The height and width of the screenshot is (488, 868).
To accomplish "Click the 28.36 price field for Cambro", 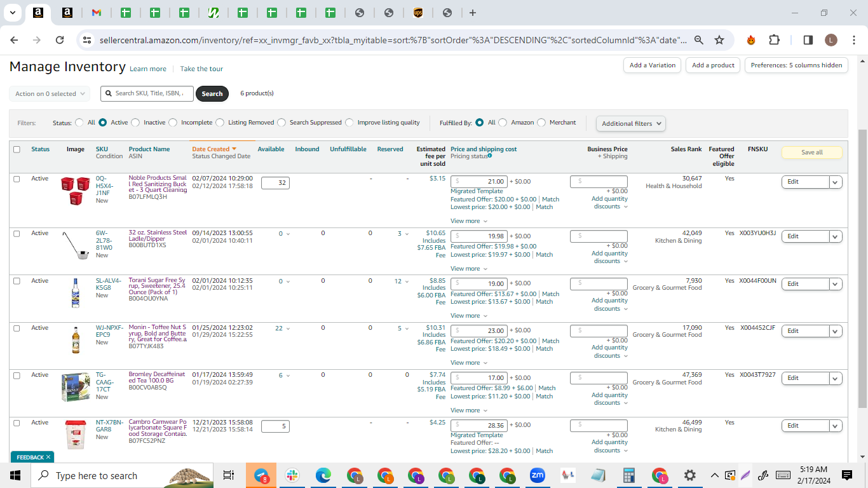I will point(479,426).
